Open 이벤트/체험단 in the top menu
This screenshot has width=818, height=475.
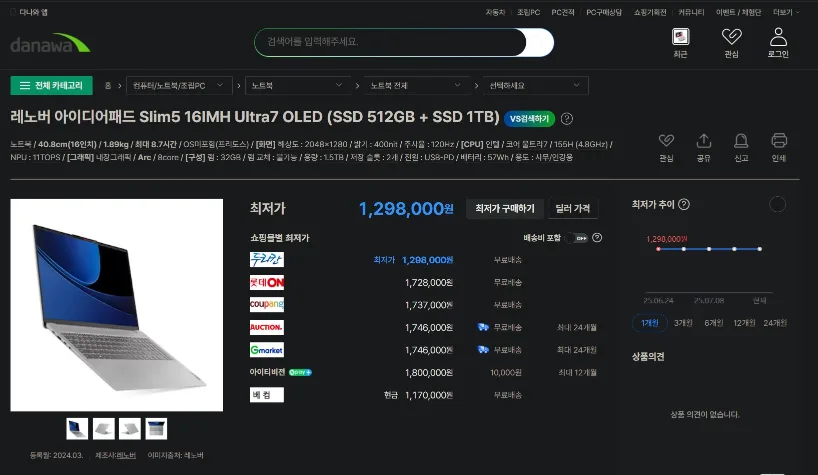tap(738, 12)
